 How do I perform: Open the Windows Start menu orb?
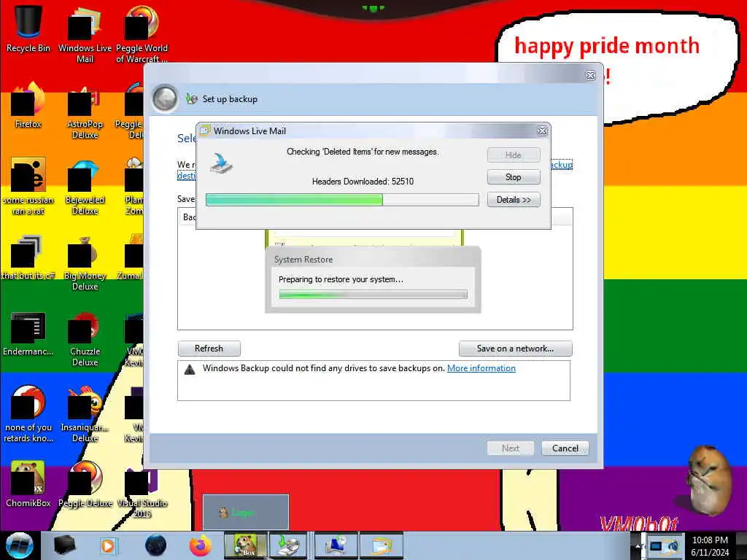(x=19, y=545)
